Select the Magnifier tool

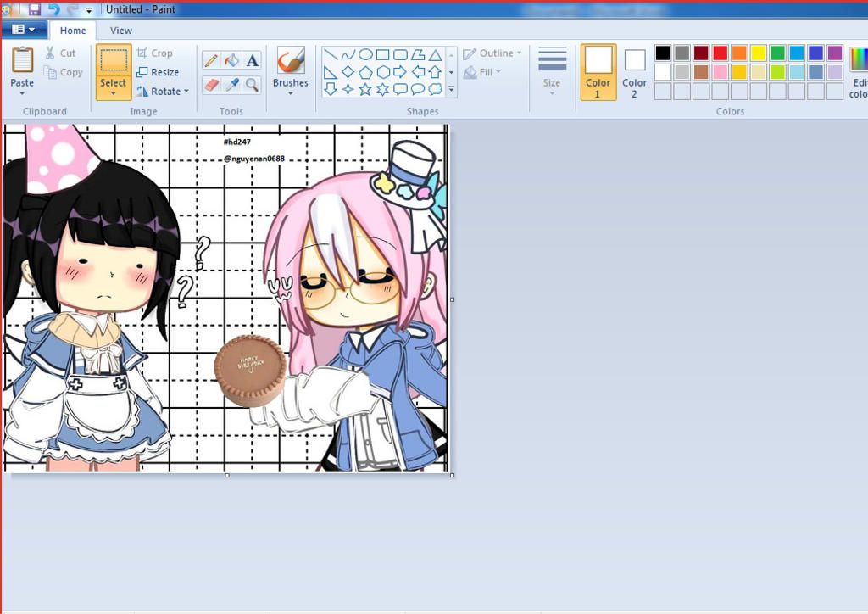(253, 85)
